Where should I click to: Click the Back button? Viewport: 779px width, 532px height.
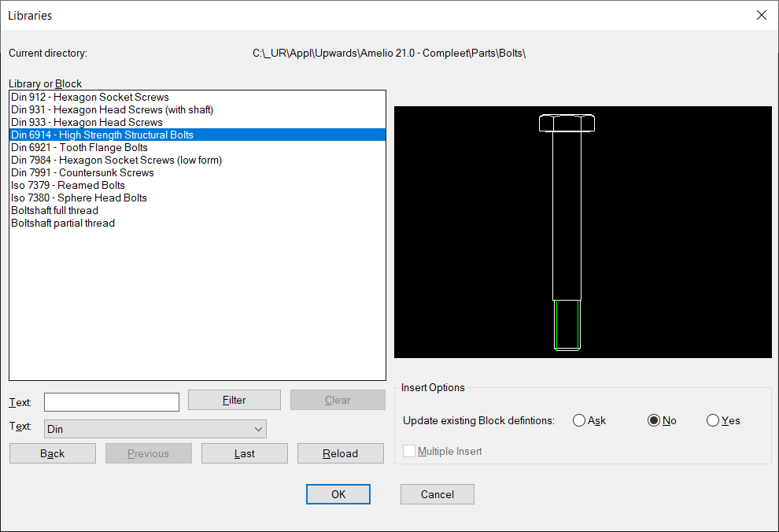click(53, 453)
